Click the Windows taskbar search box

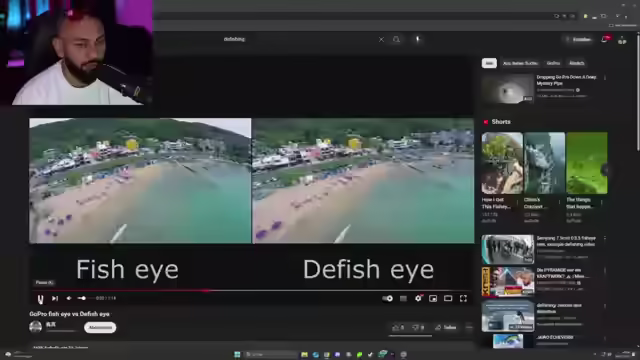coord(271,354)
